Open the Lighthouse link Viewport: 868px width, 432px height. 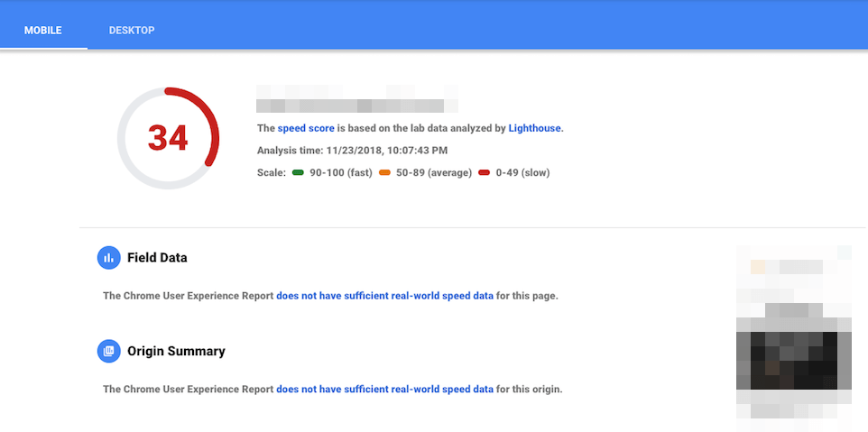pyautogui.click(x=535, y=129)
